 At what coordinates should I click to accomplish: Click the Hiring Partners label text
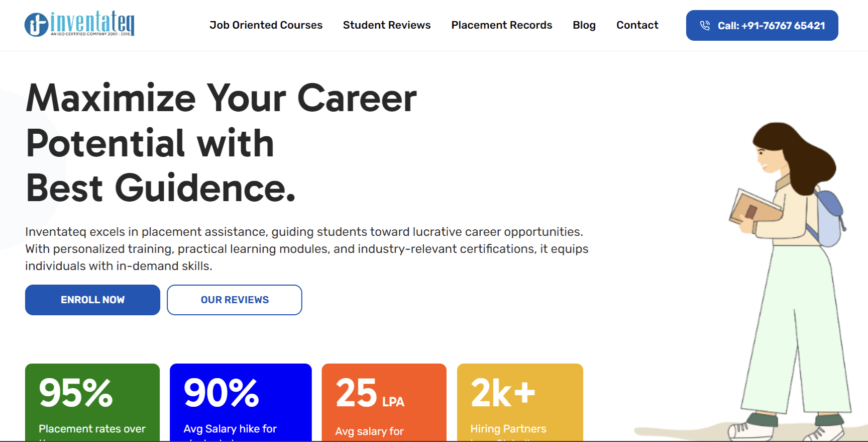(x=508, y=429)
